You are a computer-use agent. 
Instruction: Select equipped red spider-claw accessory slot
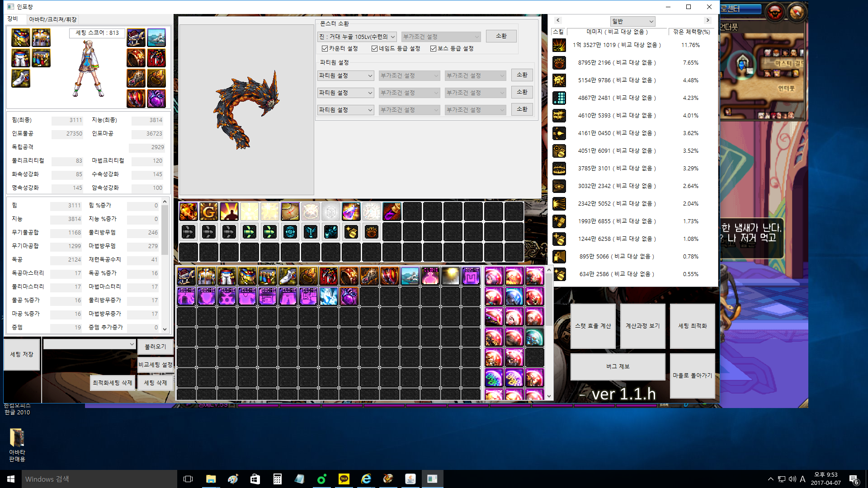coord(156,58)
